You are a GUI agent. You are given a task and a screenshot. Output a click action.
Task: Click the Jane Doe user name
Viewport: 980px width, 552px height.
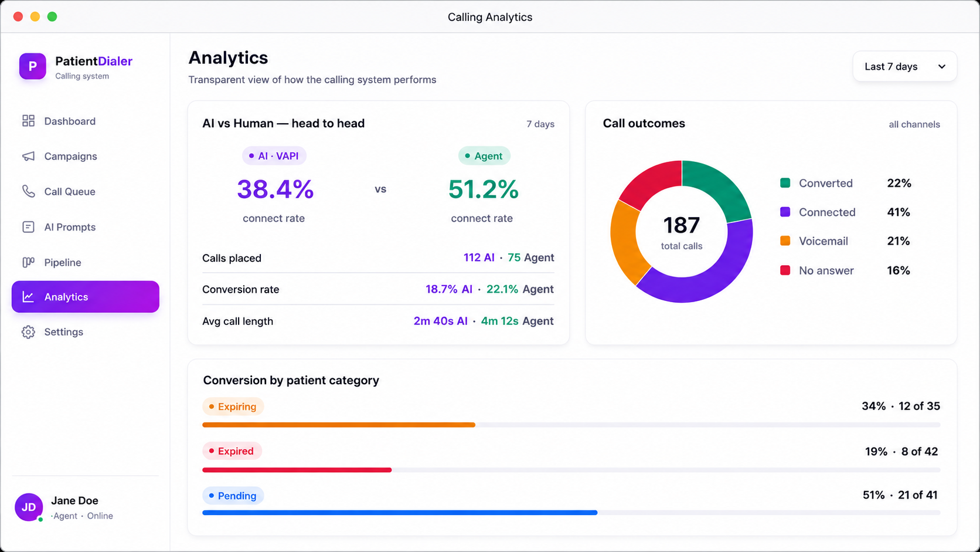[74, 500]
